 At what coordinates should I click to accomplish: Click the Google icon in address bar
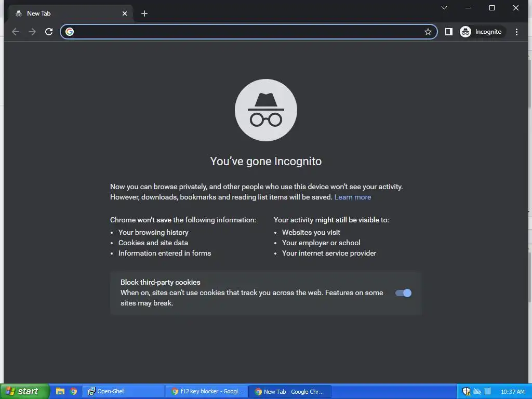(70, 32)
